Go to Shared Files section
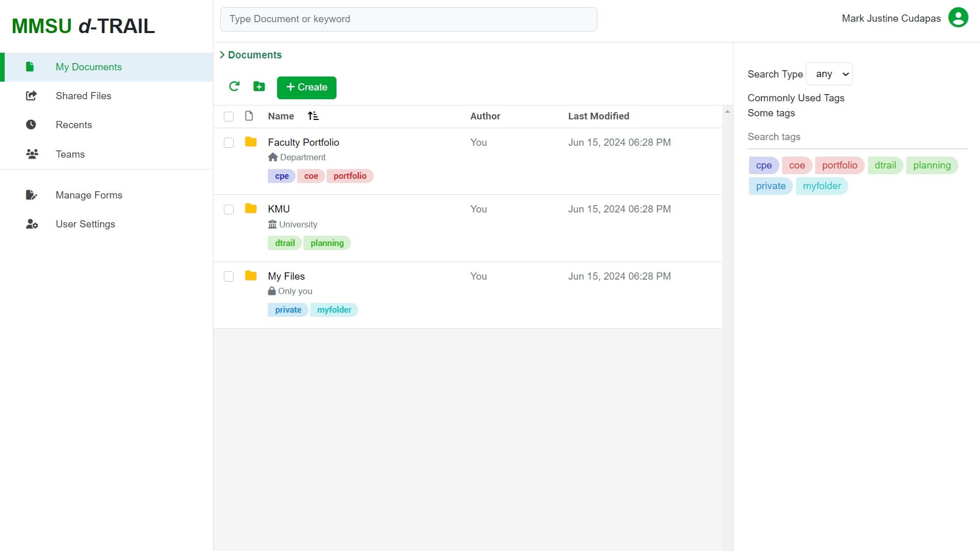This screenshot has height=551, width=980. pos(106,96)
